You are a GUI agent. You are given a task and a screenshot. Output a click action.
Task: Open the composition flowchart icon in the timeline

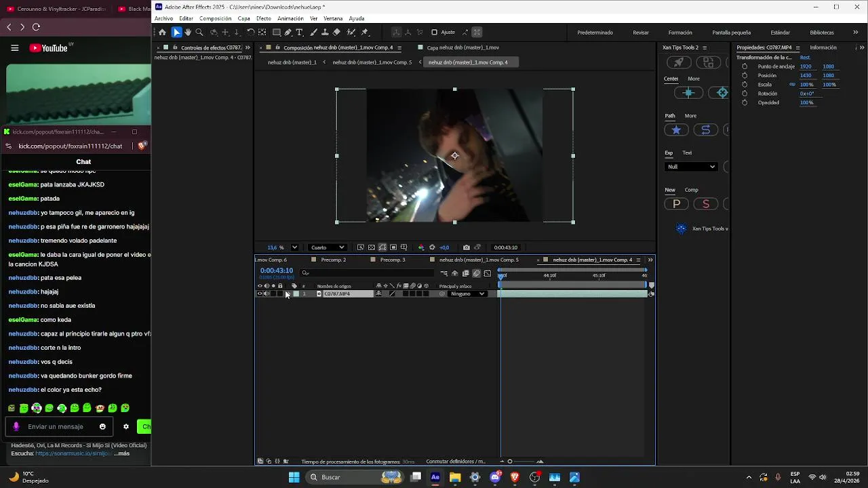(443, 273)
